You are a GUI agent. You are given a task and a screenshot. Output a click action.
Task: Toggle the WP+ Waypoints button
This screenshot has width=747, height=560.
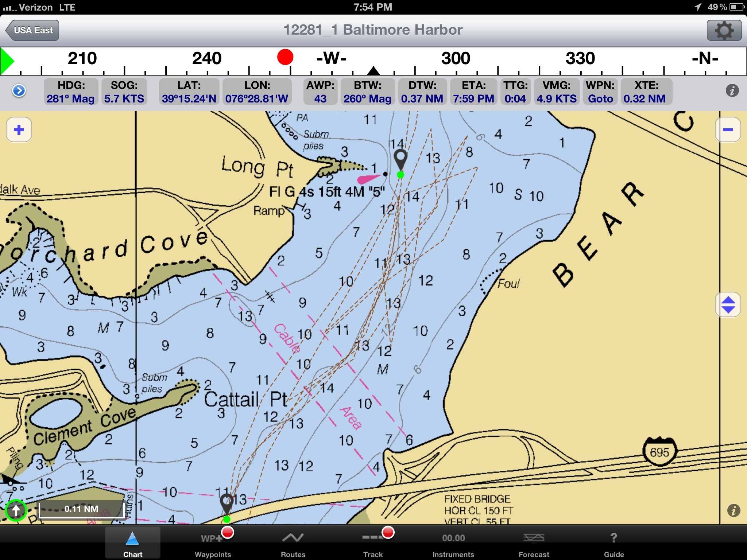(x=213, y=542)
